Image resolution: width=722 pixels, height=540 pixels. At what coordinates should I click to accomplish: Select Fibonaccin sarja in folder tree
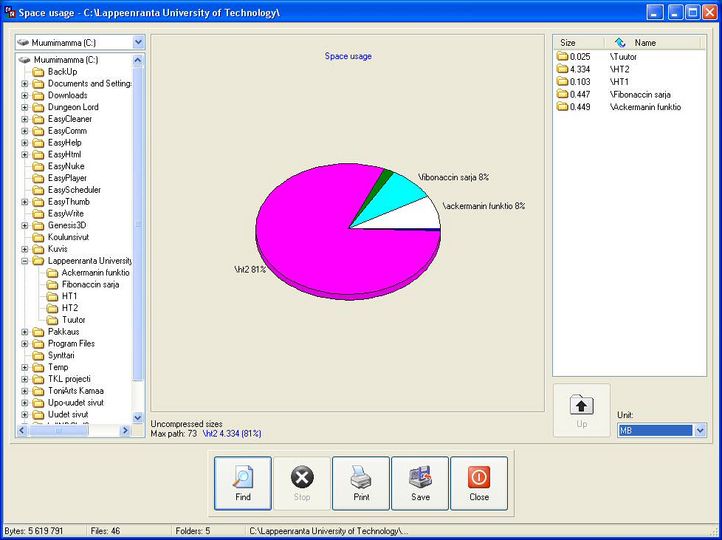click(91, 285)
